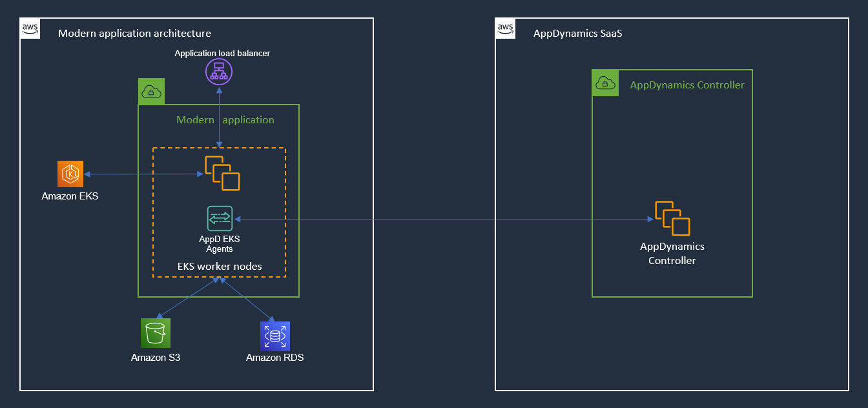This screenshot has height=408, width=868.
Task: Select the 'Amazon EKS' text label
Action: click(x=70, y=196)
